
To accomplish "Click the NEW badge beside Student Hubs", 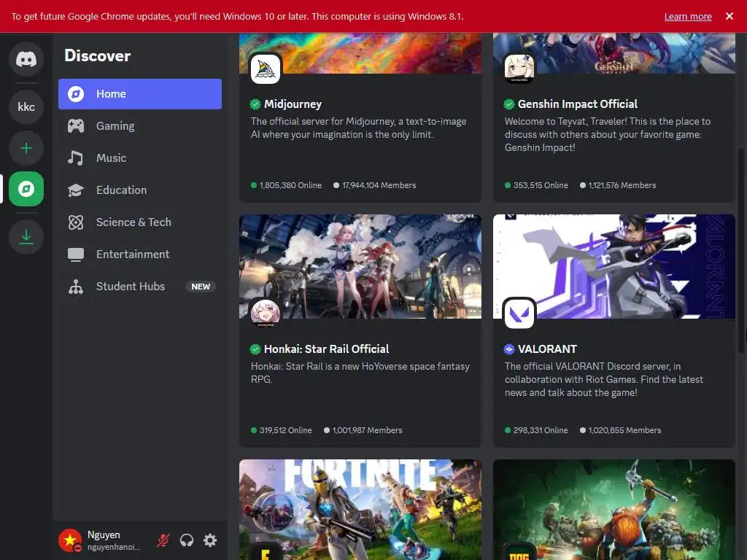I will click(201, 286).
